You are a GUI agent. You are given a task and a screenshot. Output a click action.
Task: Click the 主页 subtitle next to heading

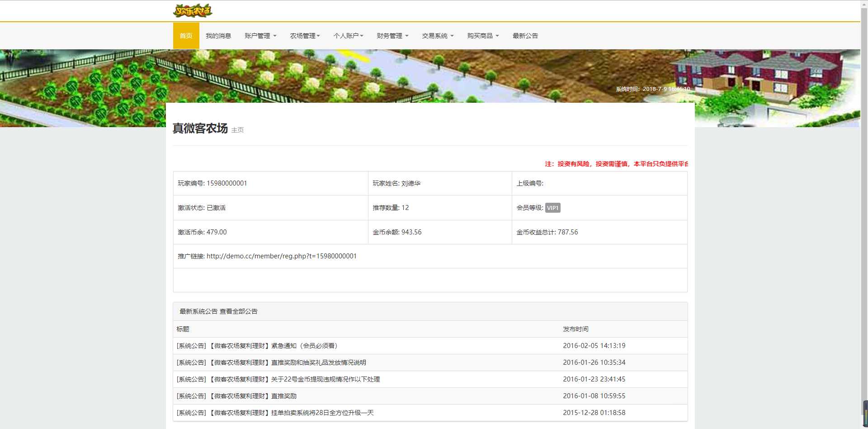click(237, 130)
